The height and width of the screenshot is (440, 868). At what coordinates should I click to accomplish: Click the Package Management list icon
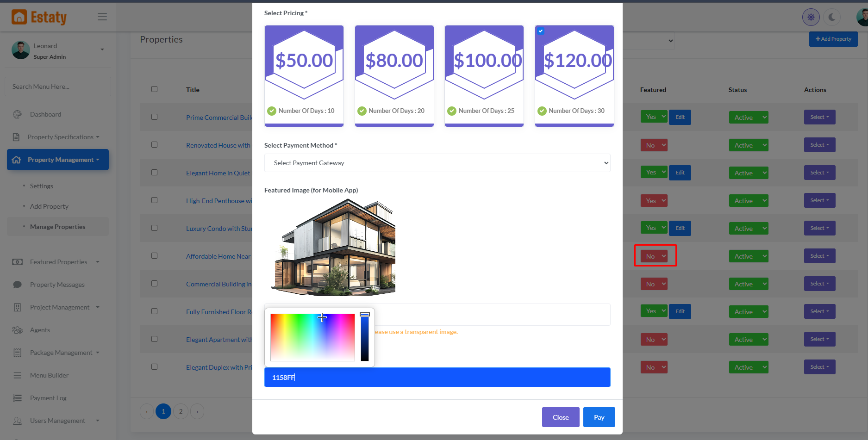point(18,353)
